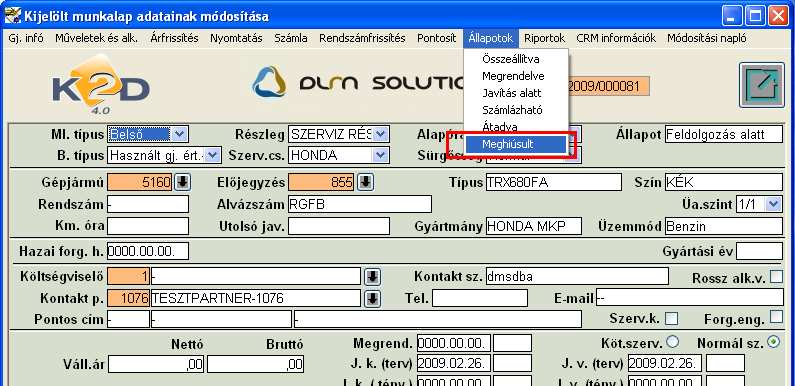Expand the Szerv.cs. HONDA dropdown
The image size is (795, 386).
[381, 155]
